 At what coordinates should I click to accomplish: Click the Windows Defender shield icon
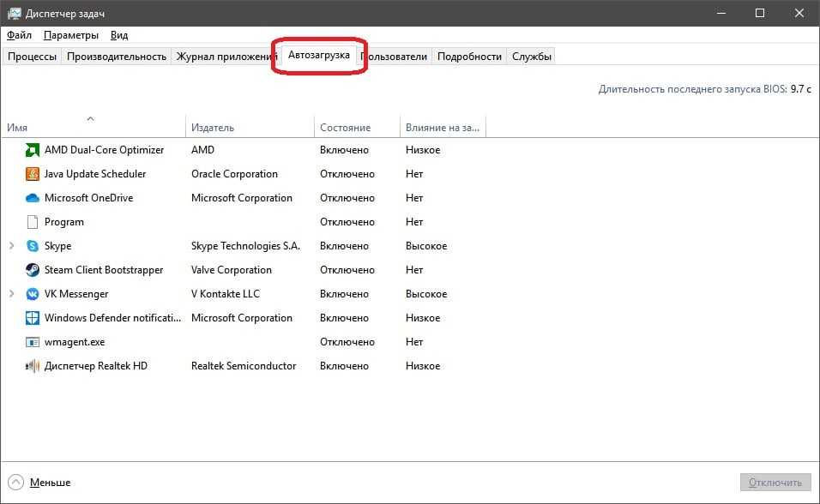[33, 318]
